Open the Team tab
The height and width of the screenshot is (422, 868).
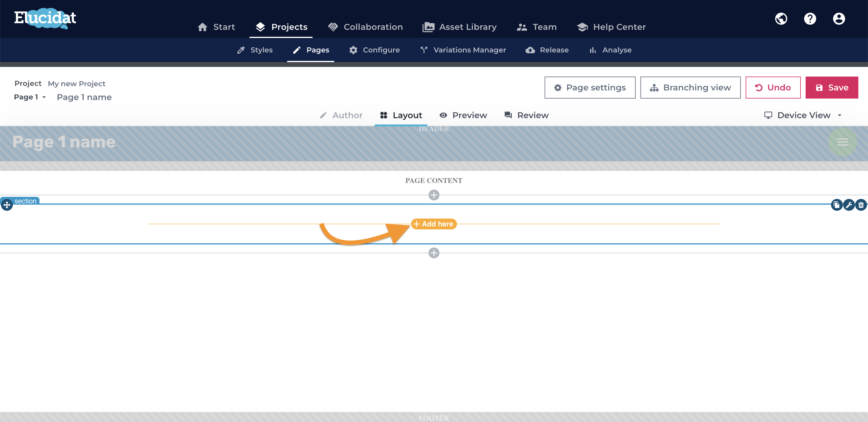[537, 27]
